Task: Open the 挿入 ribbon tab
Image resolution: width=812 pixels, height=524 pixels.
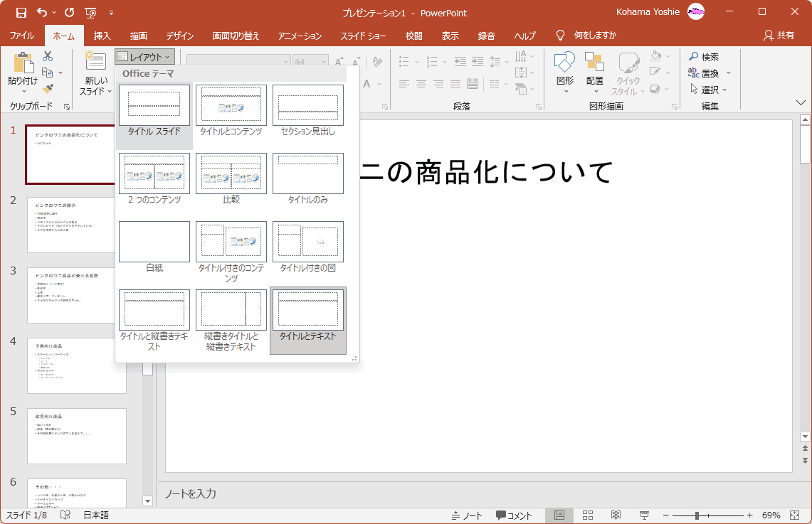Action: 102,36
